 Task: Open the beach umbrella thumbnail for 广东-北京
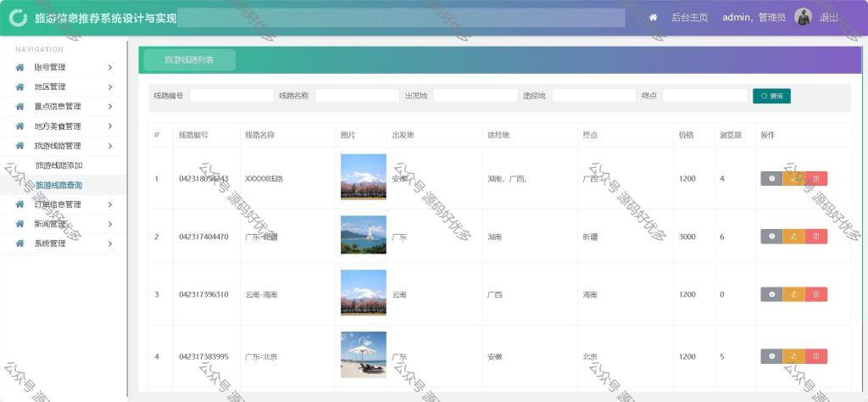click(x=363, y=355)
